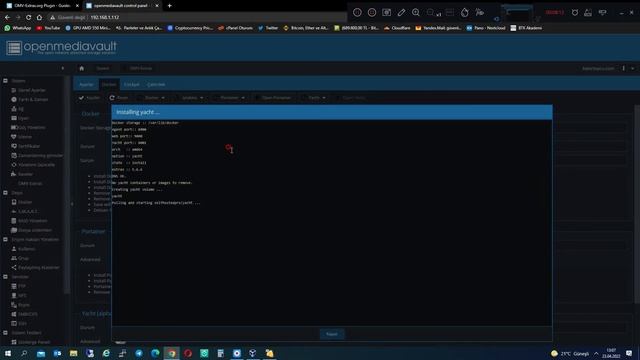Image resolution: width=640 pixels, height=360 pixels.
Task: Switch to the Cockpit tab
Action: coord(131,84)
